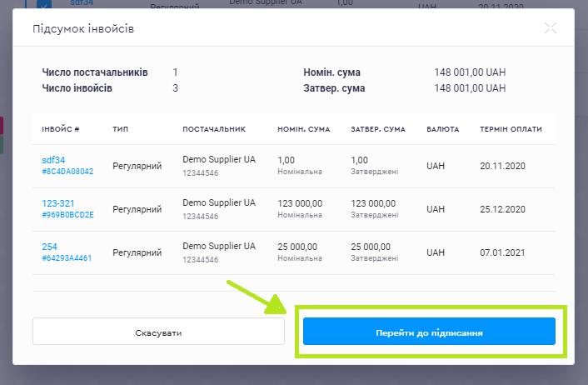
Task: Close the Підсумок інвойсів dialog with X
Action: [x=550, y=28]
